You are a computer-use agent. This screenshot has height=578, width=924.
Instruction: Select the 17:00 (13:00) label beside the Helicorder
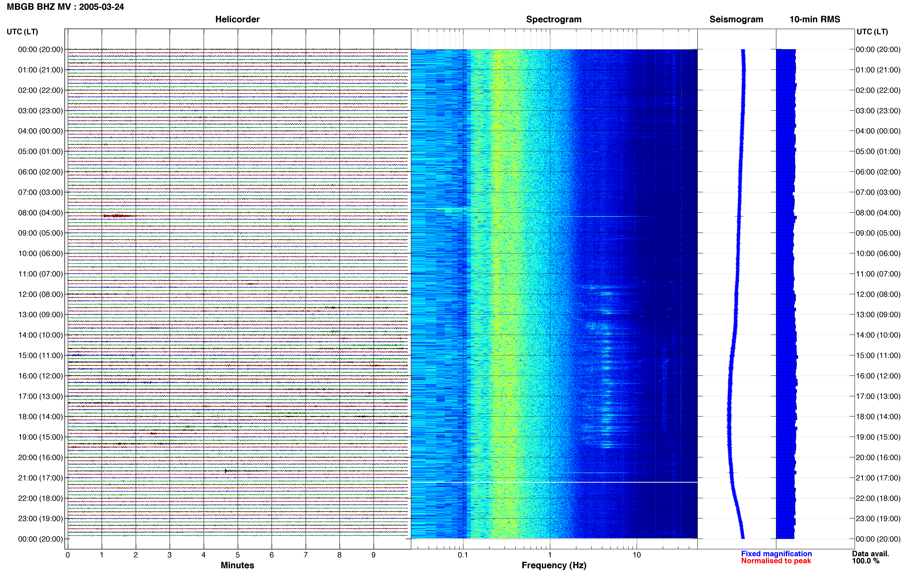coord(41,396)
